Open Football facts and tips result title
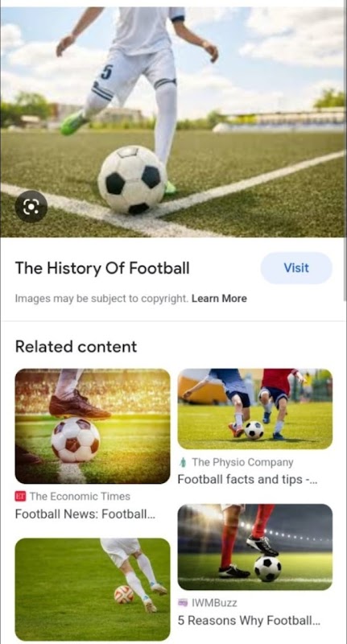 [x=246, y=480]
